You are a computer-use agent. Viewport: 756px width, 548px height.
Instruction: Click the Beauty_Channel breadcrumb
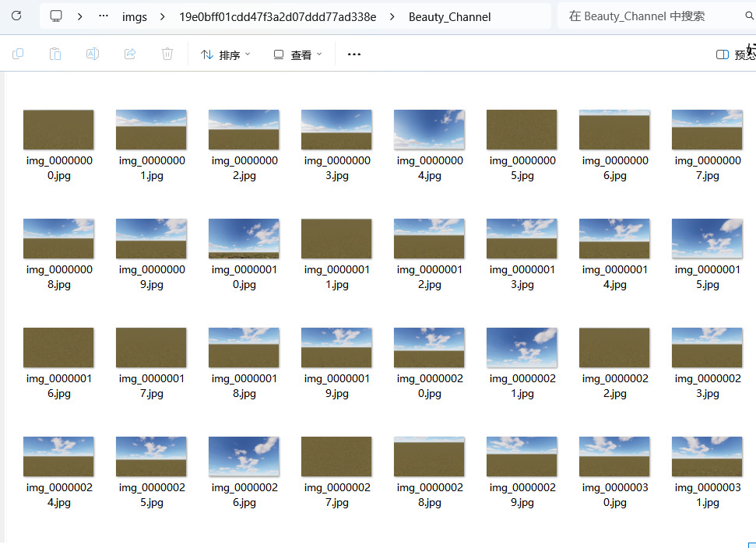tap(449, 17)
